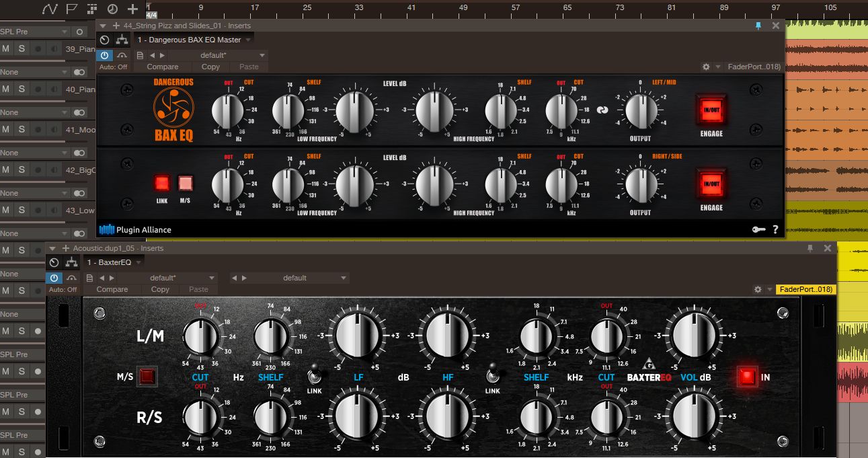868x458 pixels.
Task: Open the arrow beside the BaxterEQ gear icon
Action: pos(770,289)
